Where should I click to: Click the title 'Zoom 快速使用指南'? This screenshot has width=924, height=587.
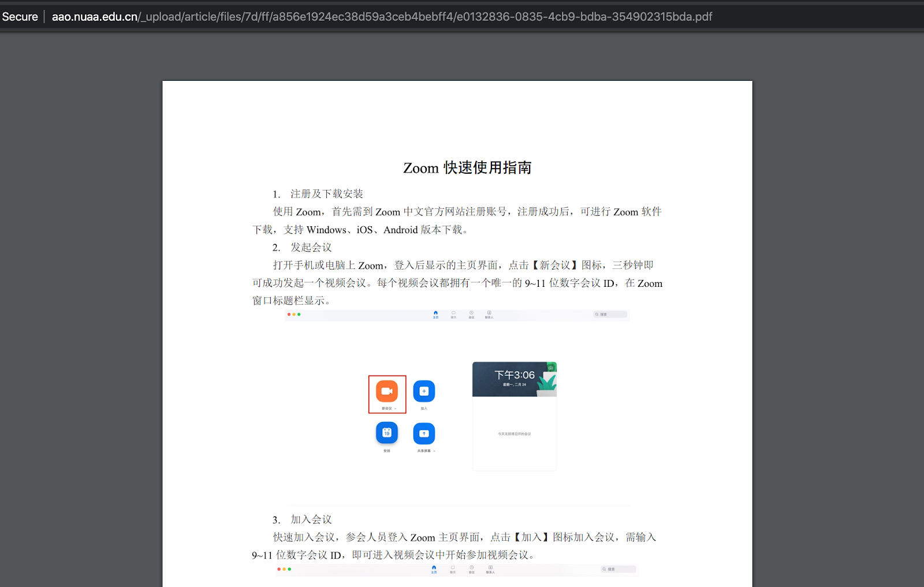[467, 168]
